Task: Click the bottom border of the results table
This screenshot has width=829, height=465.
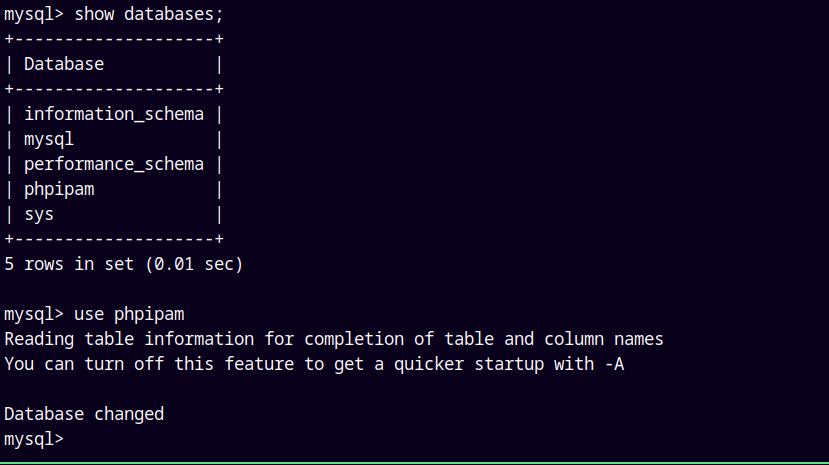Action: coord(114,239)
